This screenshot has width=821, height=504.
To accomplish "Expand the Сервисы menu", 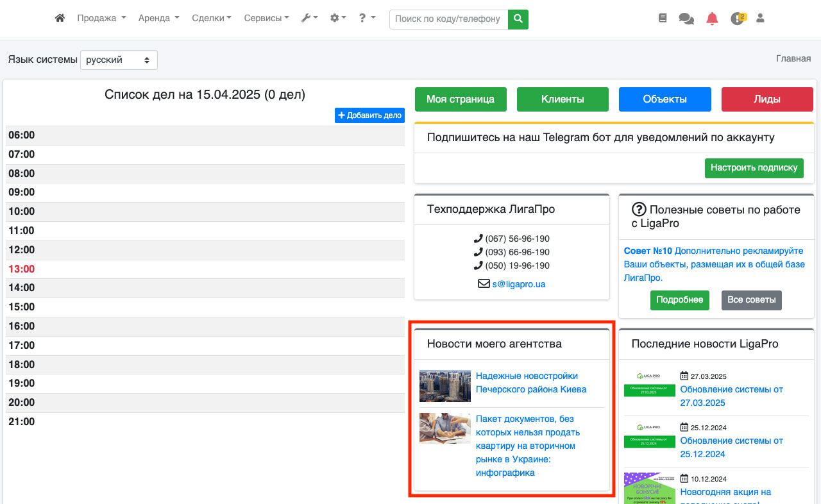I will (x=266, y=19).
